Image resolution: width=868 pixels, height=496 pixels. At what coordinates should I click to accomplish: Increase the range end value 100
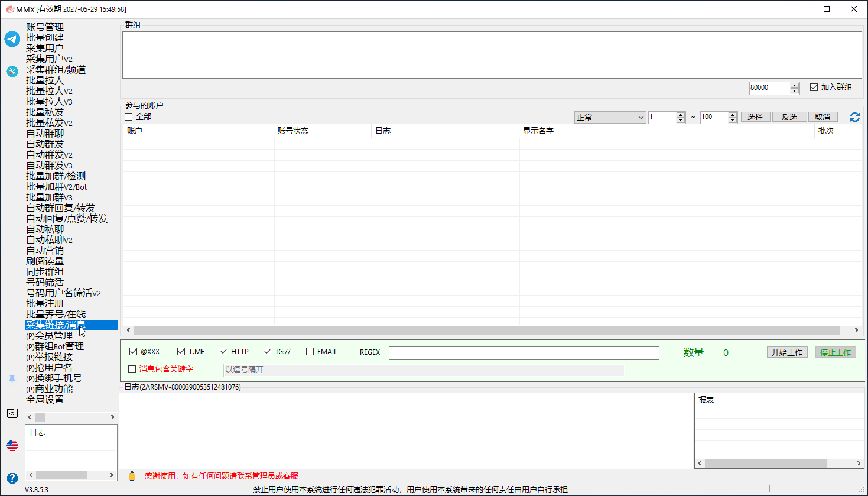pyautogui.click(x=733, y=115)
